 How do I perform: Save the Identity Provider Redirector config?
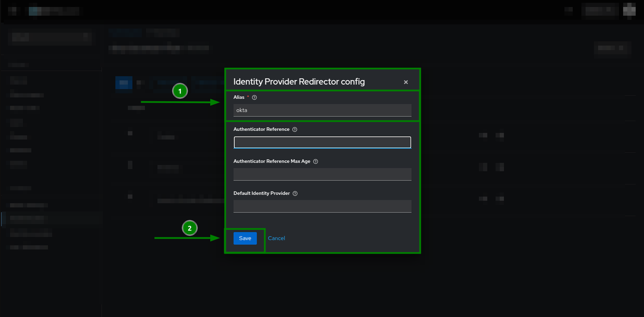[245, 238]
